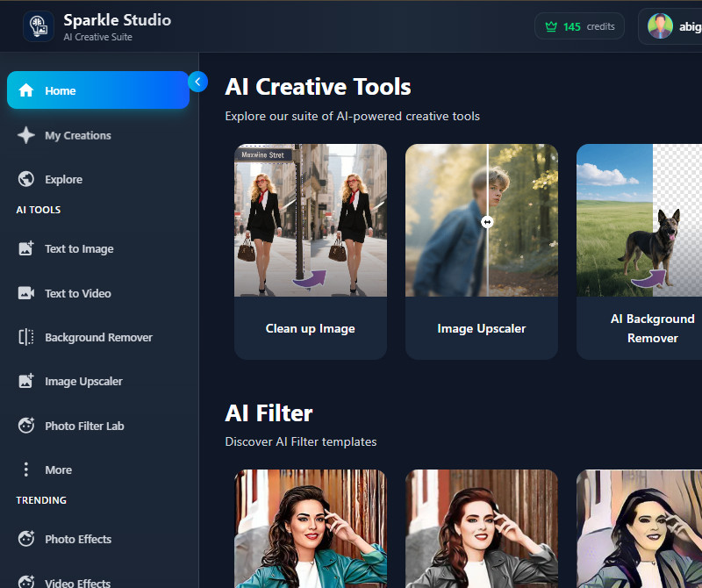
Task: Click the Image Upscaler comparison slider handle
Action: tap(487, 222)
